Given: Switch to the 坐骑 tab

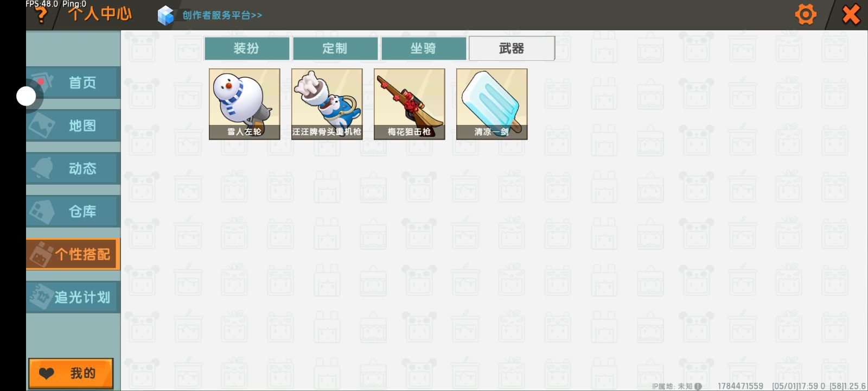Looking at the screenshot, I should coord(423,48).
